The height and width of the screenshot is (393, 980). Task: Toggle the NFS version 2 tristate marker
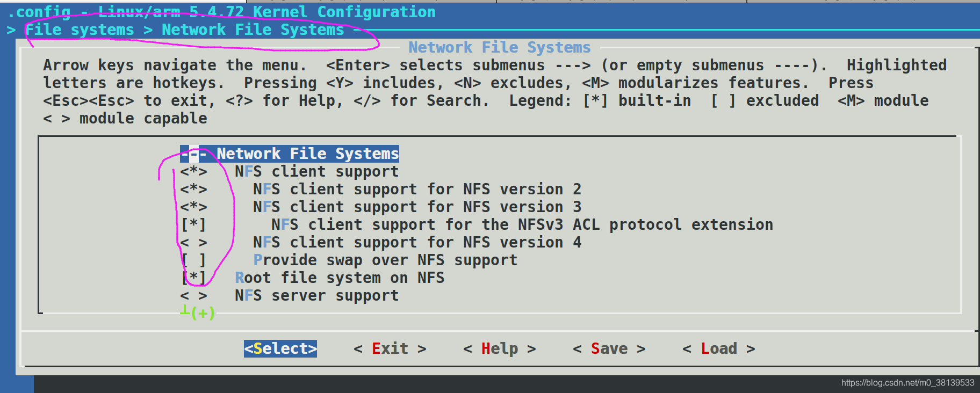click(x=193, y=190)
